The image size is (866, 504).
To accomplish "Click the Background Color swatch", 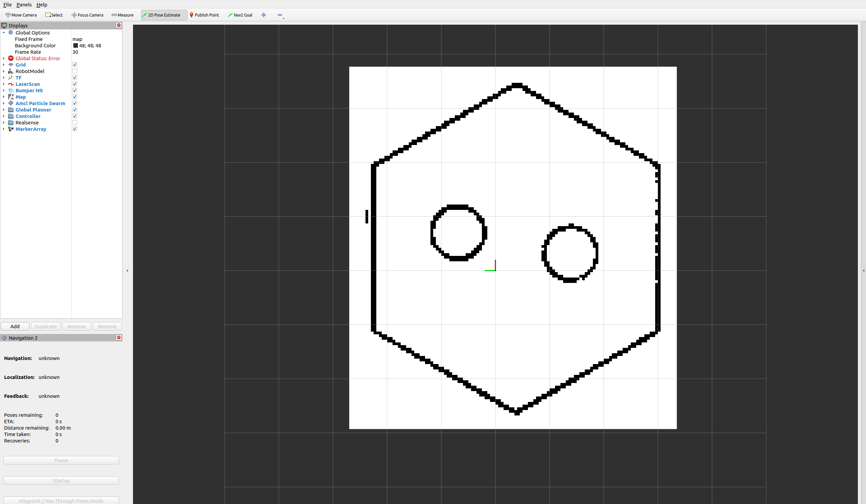I will [x=75, y=46].
